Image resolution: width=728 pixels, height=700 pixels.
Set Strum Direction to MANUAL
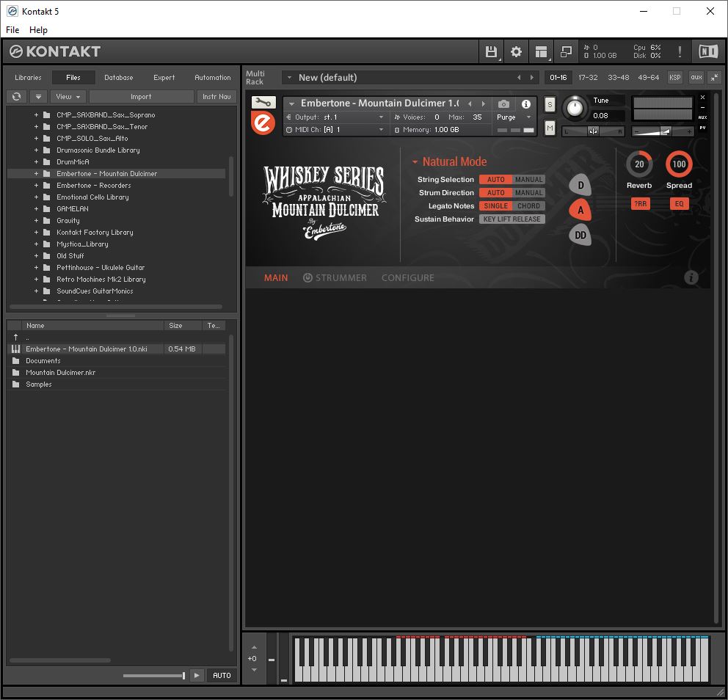point(528,193)
